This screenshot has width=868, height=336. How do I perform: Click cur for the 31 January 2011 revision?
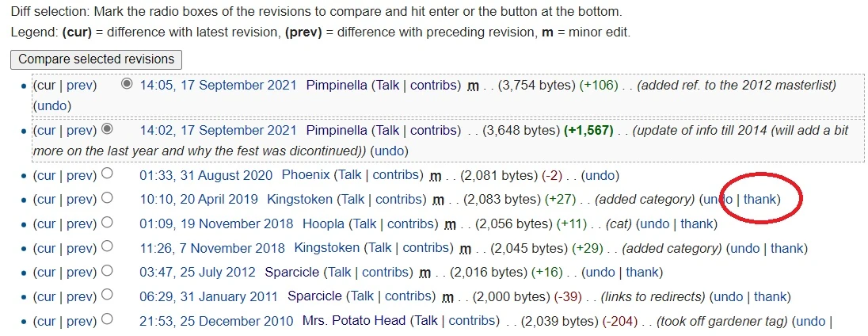[46, 297]
